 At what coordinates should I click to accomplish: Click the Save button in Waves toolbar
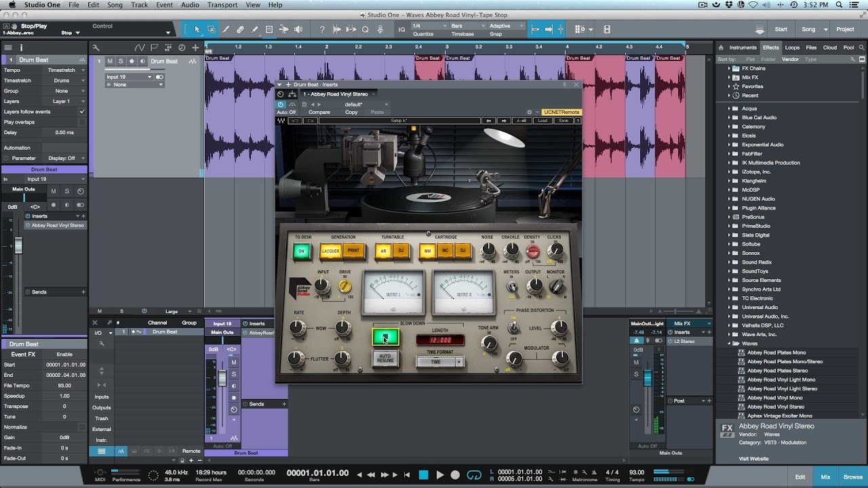click(x=563, y=121)
